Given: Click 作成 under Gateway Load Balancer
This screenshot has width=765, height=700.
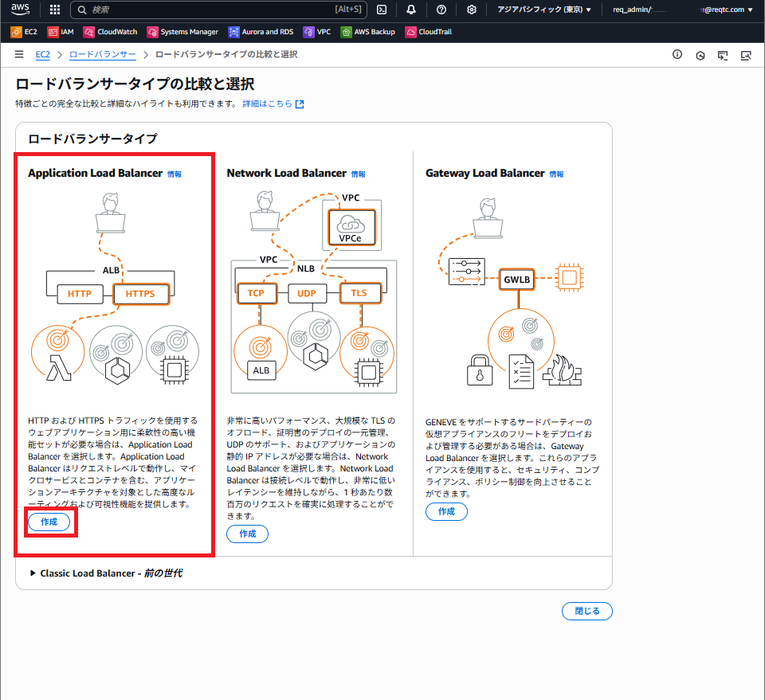Looking at the screenshot, I should tap(446, 511).
